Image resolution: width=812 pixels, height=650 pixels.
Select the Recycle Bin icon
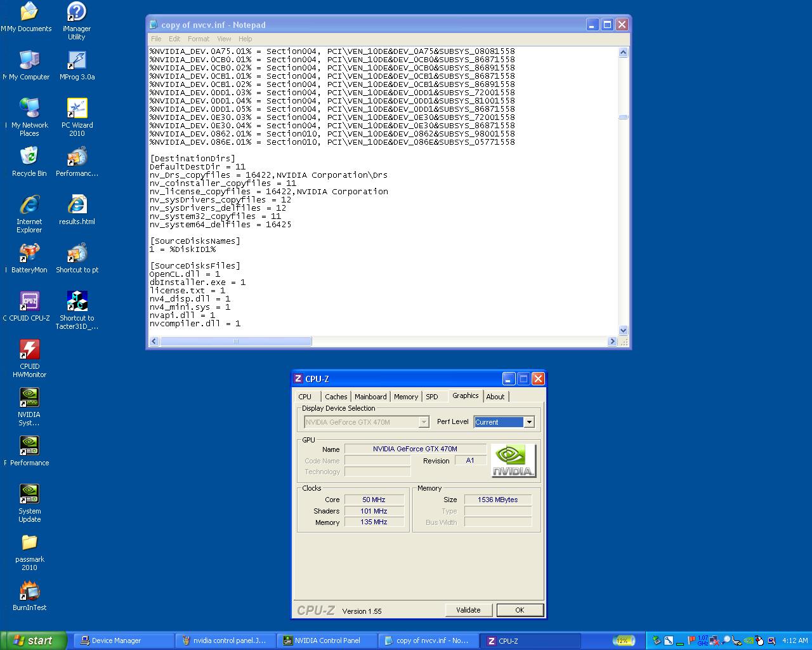pyautogui.click(x=29, y=162)
